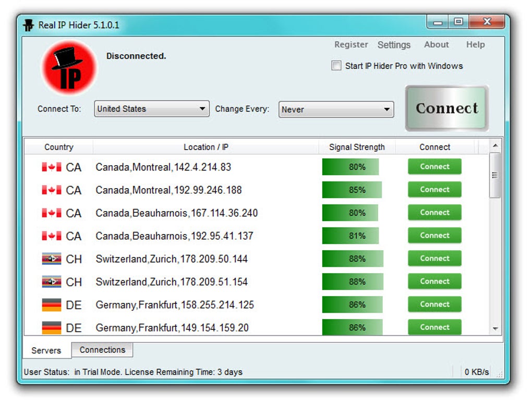Click the Canada flag for 192.95.41.137
This screenshot has width=532, height=404.
tap(52, 236)
